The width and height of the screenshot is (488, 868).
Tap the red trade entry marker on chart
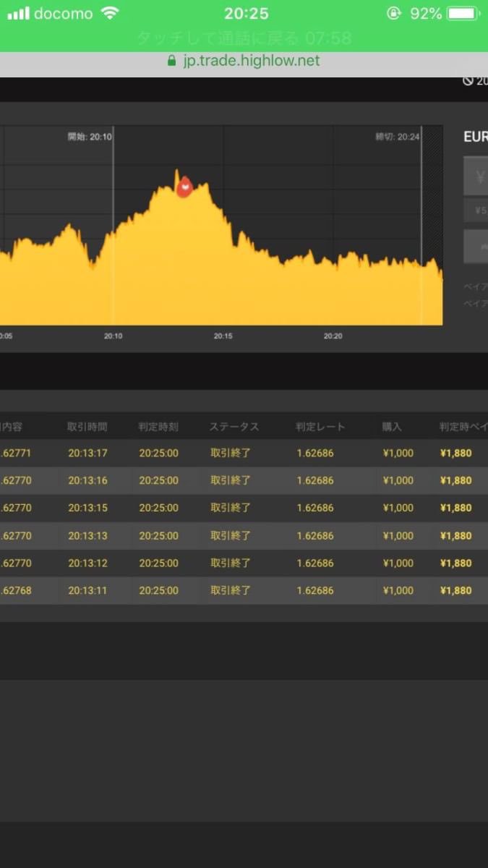tap(184, 187)
